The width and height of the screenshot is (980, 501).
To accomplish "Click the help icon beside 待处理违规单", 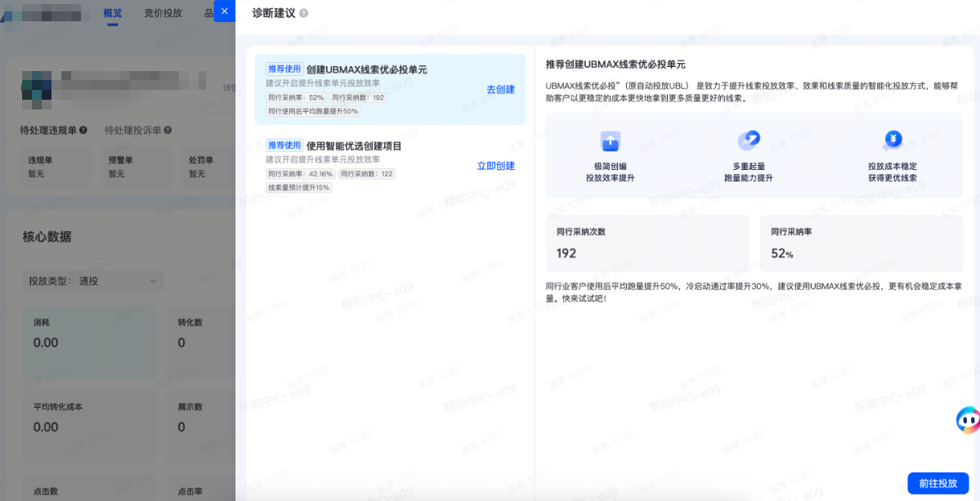I will pos(83,131).
